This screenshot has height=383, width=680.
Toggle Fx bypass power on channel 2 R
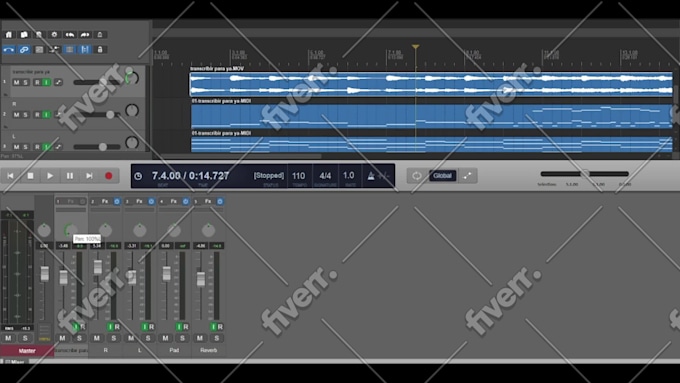click(117, 201)
